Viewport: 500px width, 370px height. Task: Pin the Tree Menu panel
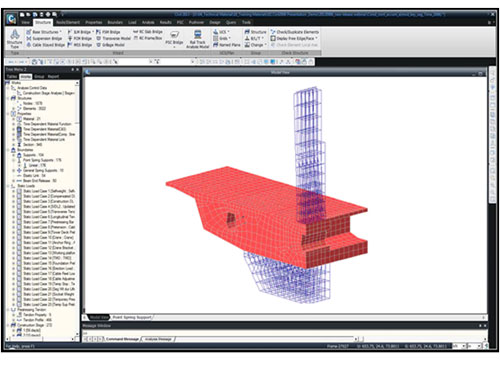coord(73,70)
